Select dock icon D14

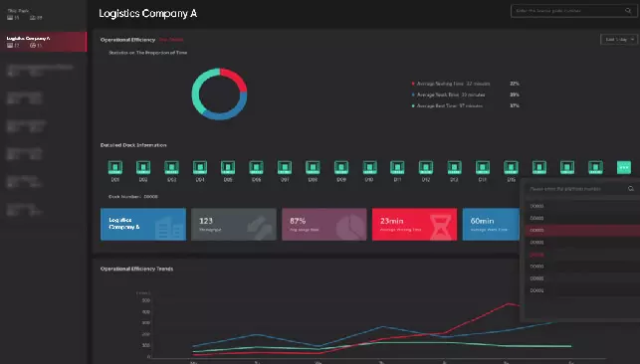483,167
